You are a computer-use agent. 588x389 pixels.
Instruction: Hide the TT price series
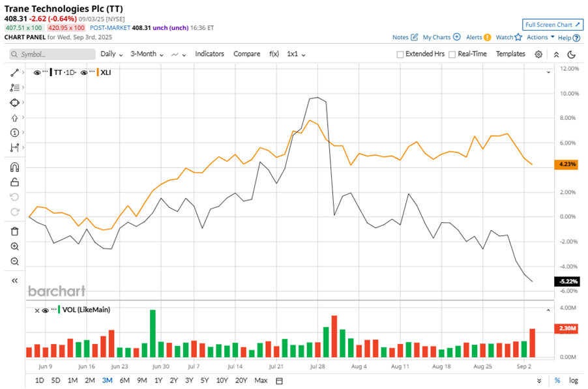click(37, 73)
